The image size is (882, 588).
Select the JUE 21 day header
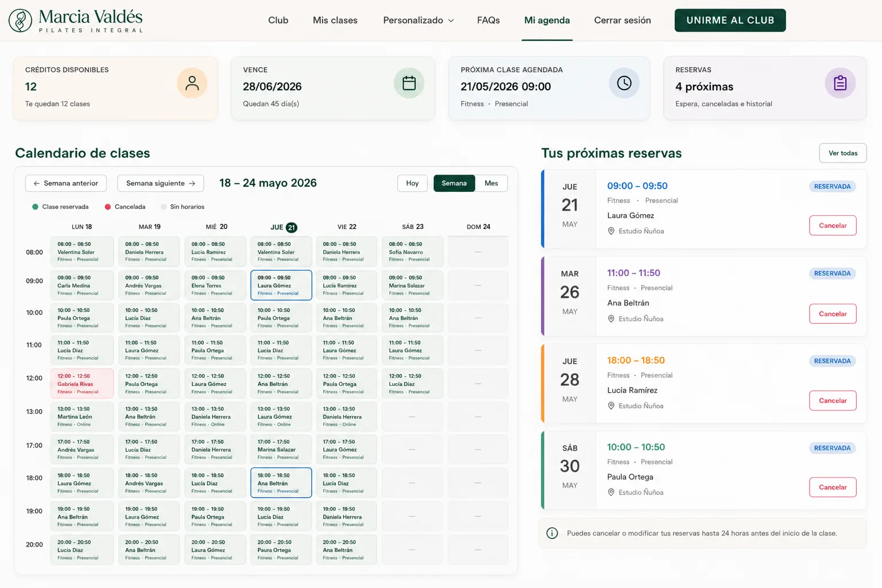coord(284,227)
